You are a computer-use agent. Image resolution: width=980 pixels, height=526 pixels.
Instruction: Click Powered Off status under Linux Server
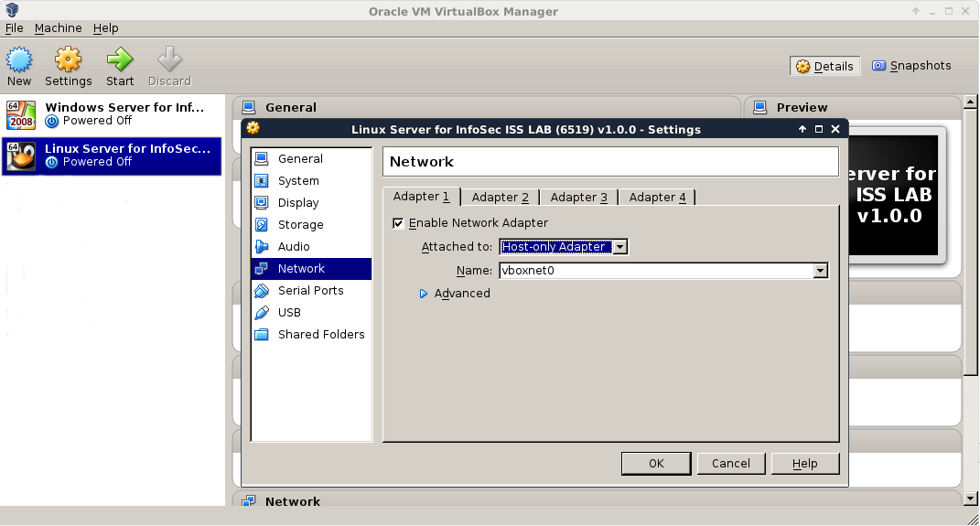(97, 162)
